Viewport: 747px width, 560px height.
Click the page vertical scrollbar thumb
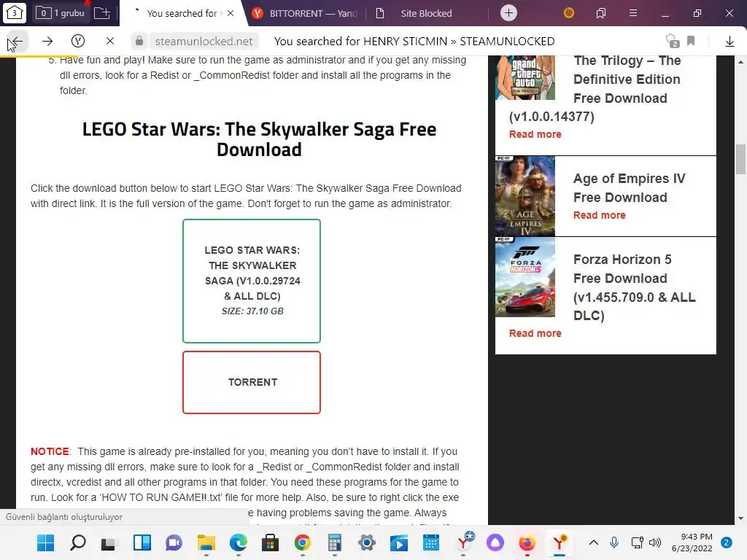coord(740,159)
